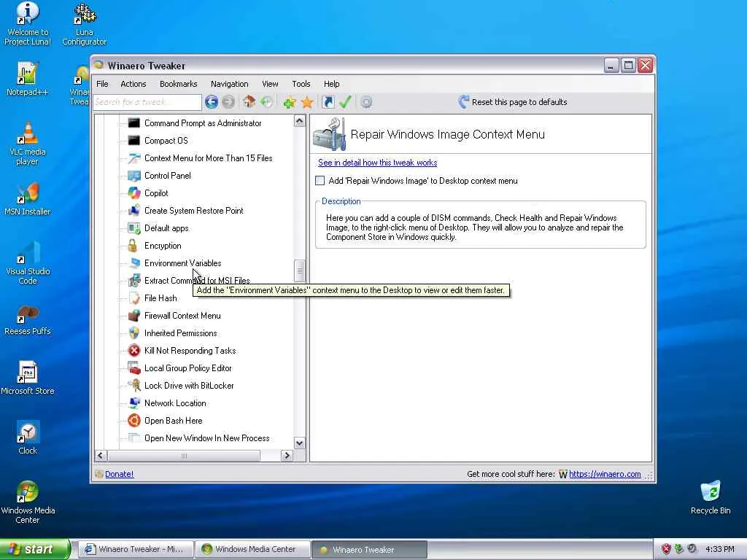747x560 pixels.
Task: Select Default apps in the tree
Action: (x=166, y=228)
